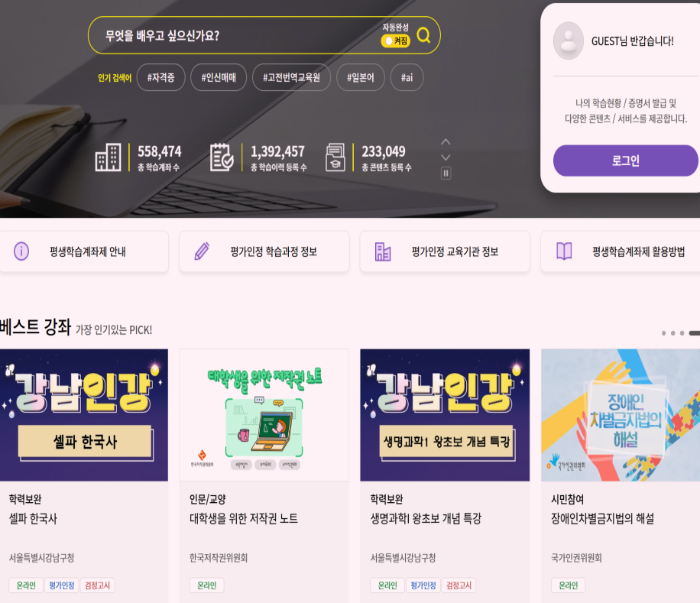This screenshot has width=700, height=603.
Task: Select the #자격증 popular search tag
Action: point(160,78)
